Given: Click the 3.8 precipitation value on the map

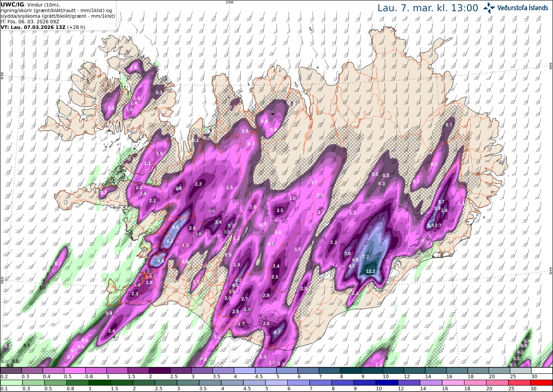Looking at the screenshot, I should (x=178, y=189).
